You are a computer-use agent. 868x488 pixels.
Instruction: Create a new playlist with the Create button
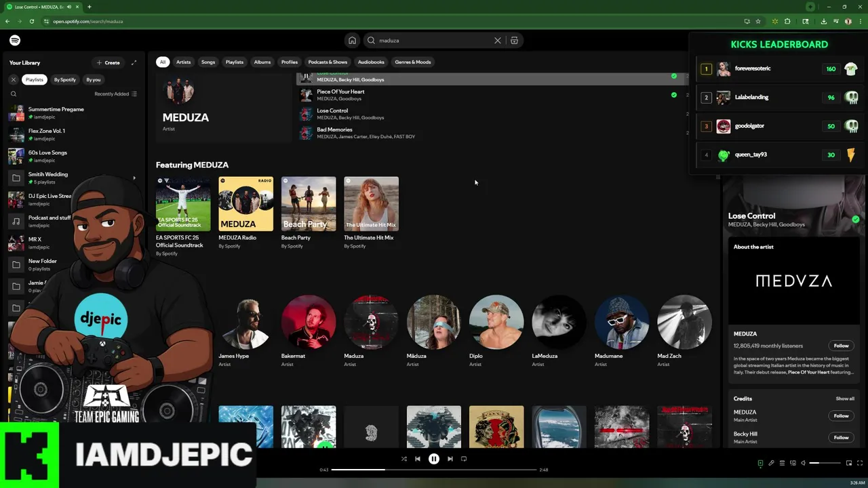click(108, 62)
